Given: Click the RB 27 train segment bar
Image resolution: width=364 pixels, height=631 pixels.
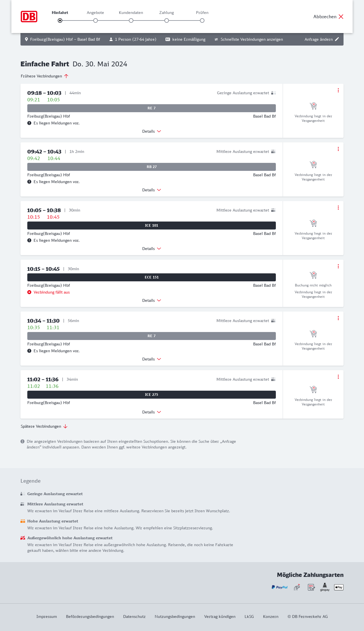Looking at the screenshot, I should [x=152, y=167].
